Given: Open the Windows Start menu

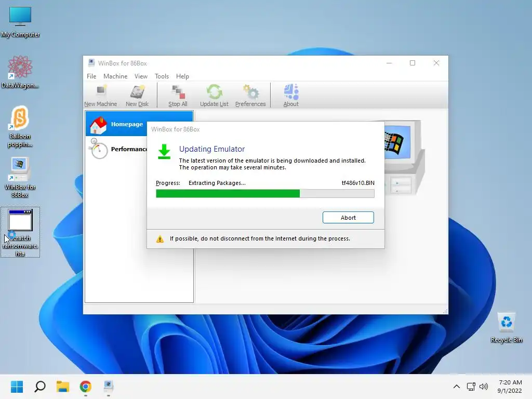Looking at the screenshot, I should point(17,387).
